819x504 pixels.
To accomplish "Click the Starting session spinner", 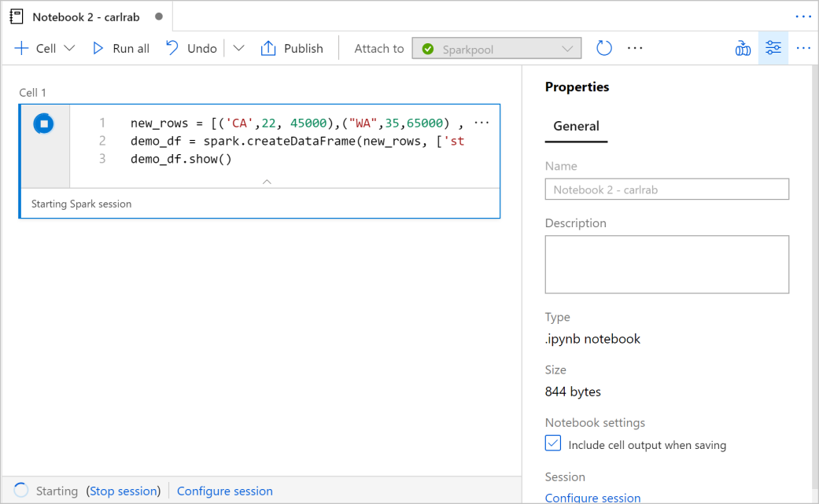I will tap(20, 490).
